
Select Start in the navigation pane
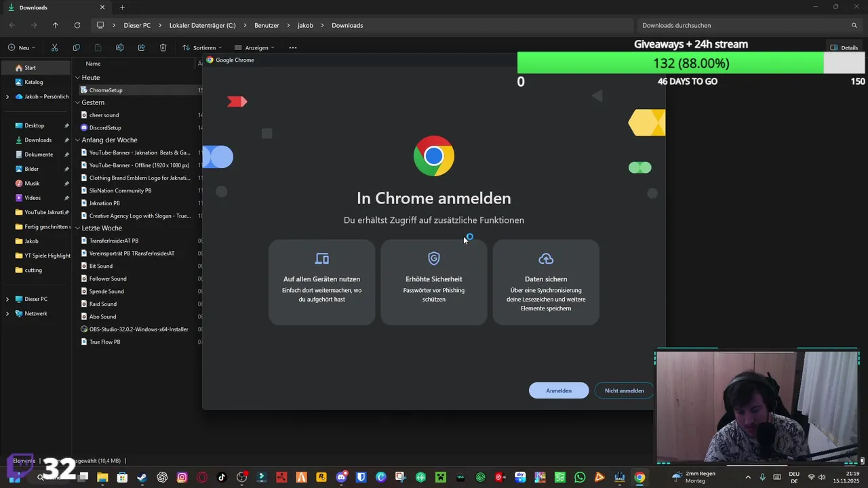point(35,68)
